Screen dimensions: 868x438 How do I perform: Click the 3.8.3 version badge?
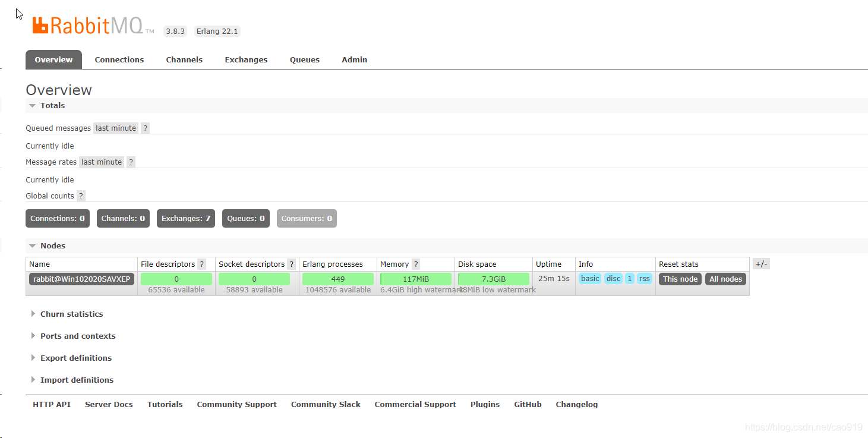point(175,31)
